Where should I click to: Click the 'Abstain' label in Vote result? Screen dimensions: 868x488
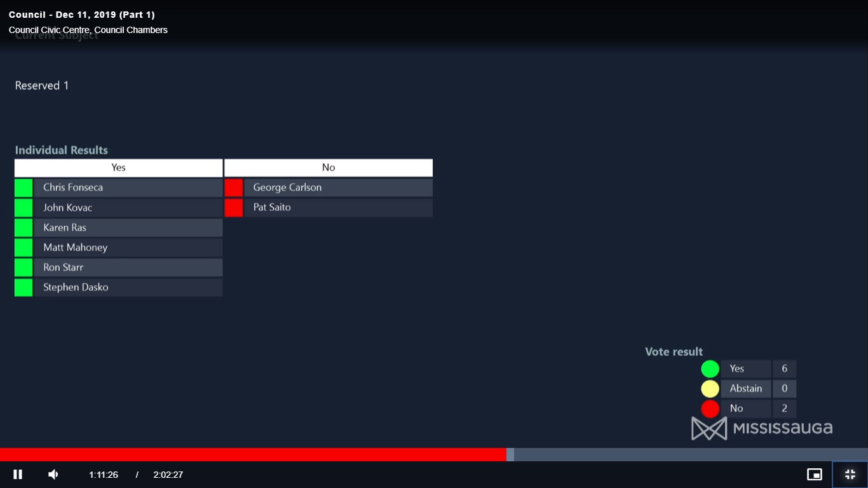tap(746, 388)
